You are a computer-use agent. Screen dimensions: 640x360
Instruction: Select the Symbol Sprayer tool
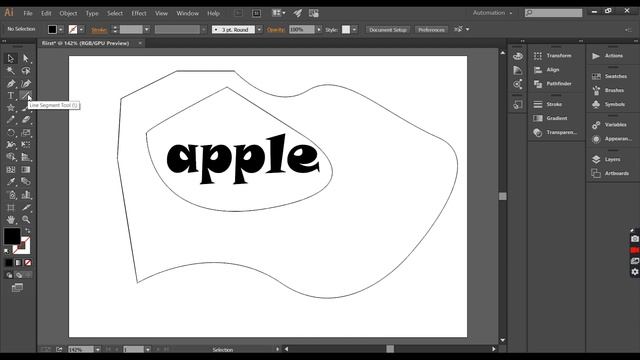11,195
